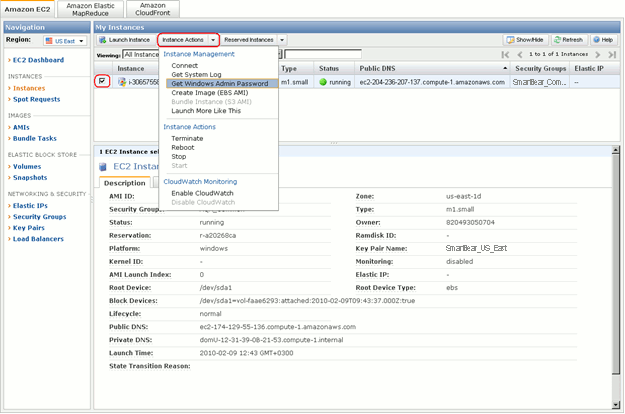Click the details pane scroll up arrow
625x414 pixels.
point(616,150)
